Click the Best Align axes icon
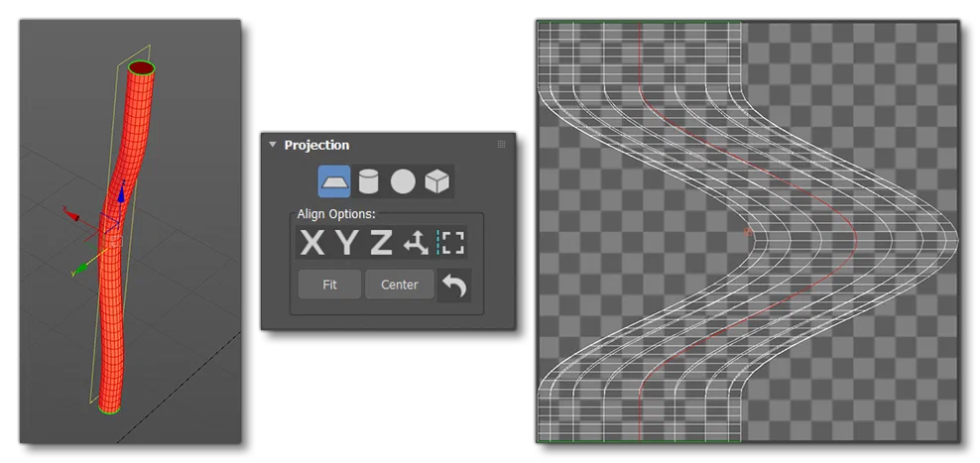This screenshot has height=463, width=980. tap(416, 243)
